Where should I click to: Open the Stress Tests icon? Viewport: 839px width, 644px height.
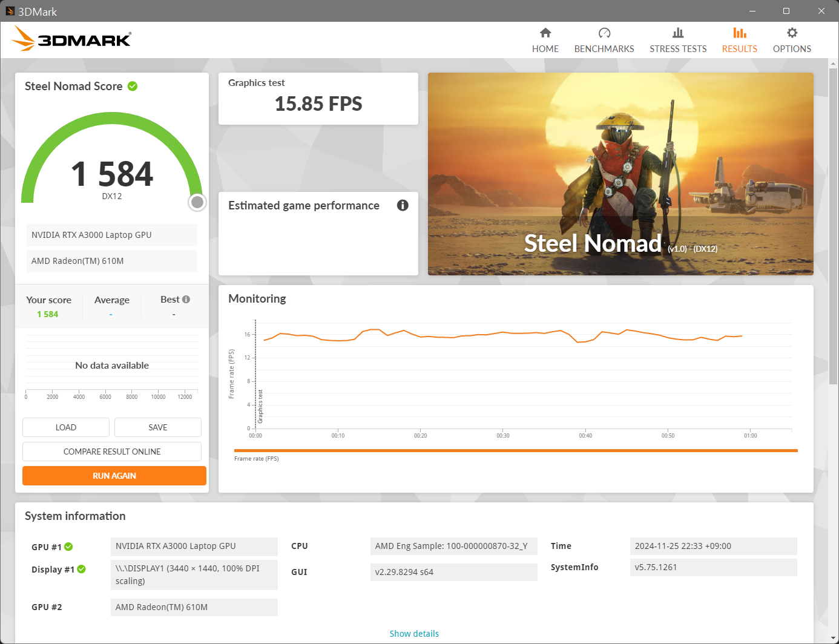(x=678, y=33)
